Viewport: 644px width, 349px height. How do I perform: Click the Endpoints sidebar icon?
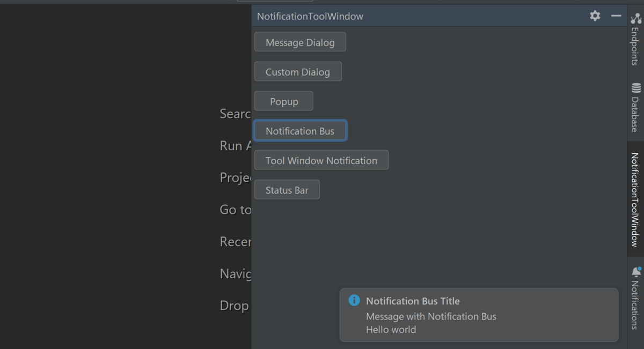(x=636, y=19)
